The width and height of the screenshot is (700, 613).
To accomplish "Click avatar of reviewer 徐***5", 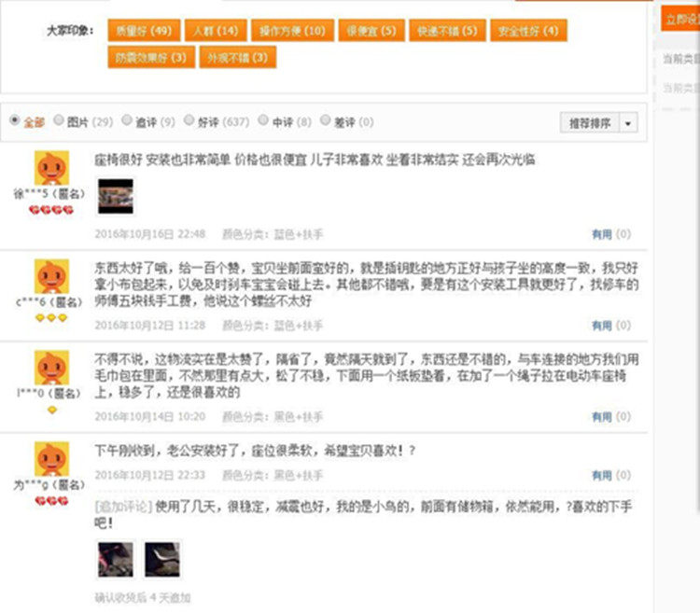I will [x=51, y=168].
